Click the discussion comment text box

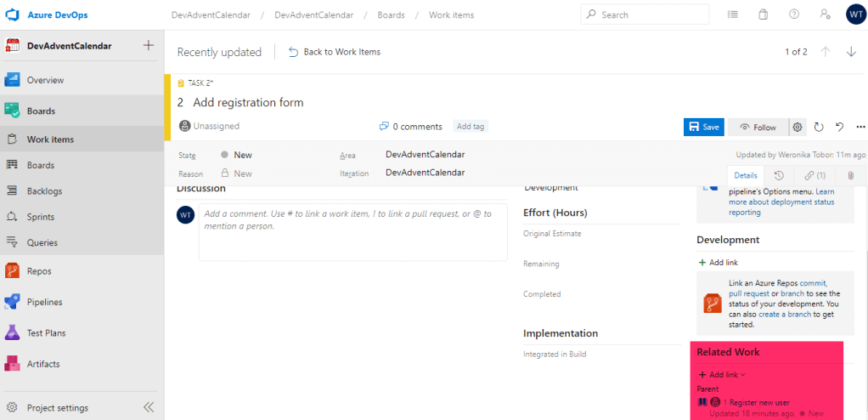(x=352, y=231)
